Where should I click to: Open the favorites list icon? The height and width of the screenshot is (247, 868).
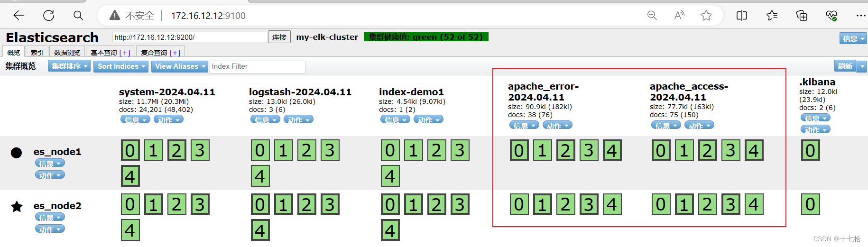772,16
